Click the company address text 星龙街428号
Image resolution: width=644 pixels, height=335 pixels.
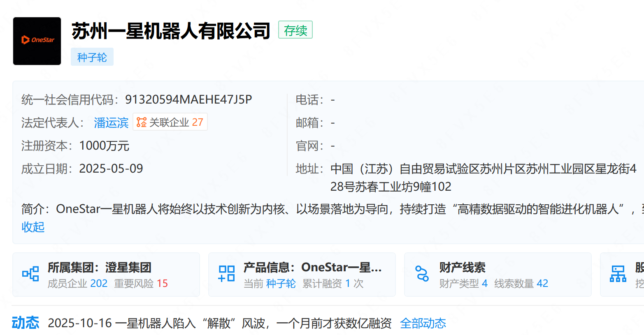point(484,178)
